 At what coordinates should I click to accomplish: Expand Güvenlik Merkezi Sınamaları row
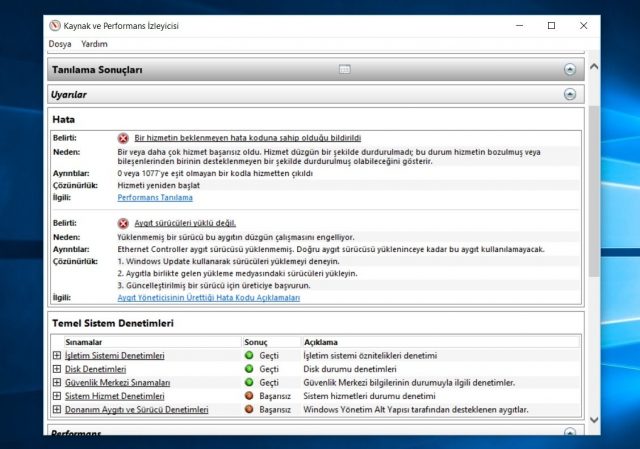point(57,382)
